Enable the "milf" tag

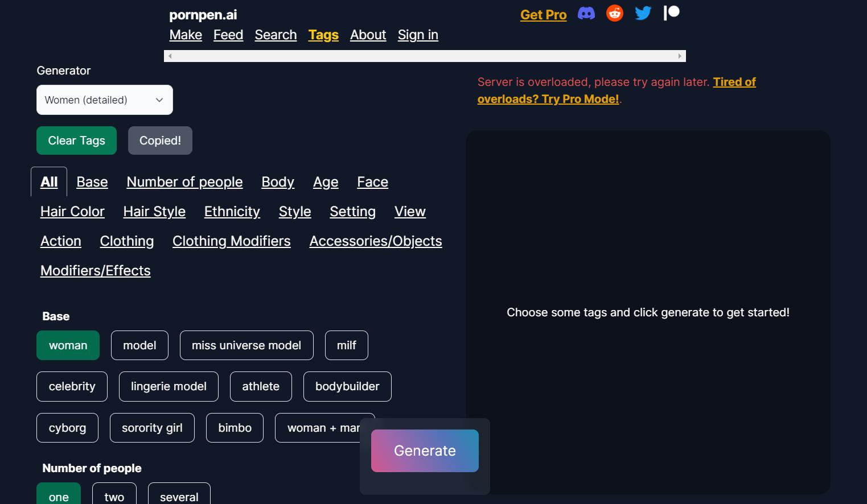click(x=347, y=345)
